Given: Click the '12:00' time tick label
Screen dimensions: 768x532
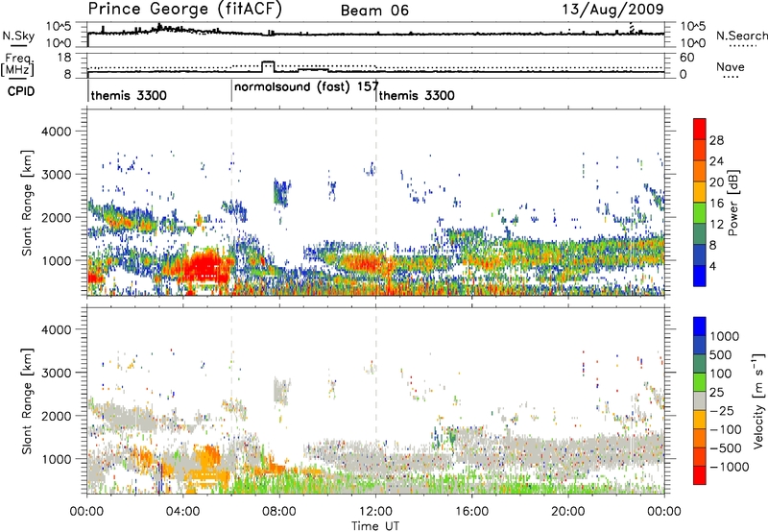Looking at the screenshot, I should 375,512.
